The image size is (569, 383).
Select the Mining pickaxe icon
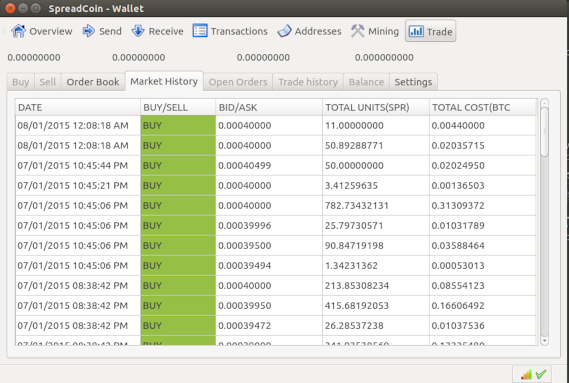tap(357, 31)
